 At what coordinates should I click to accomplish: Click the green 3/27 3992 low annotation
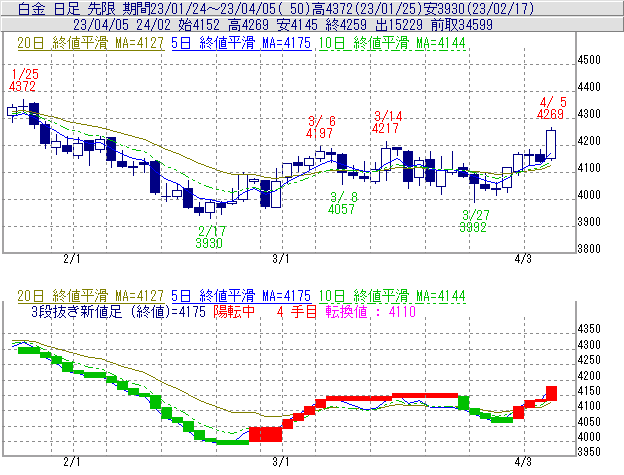474,221
